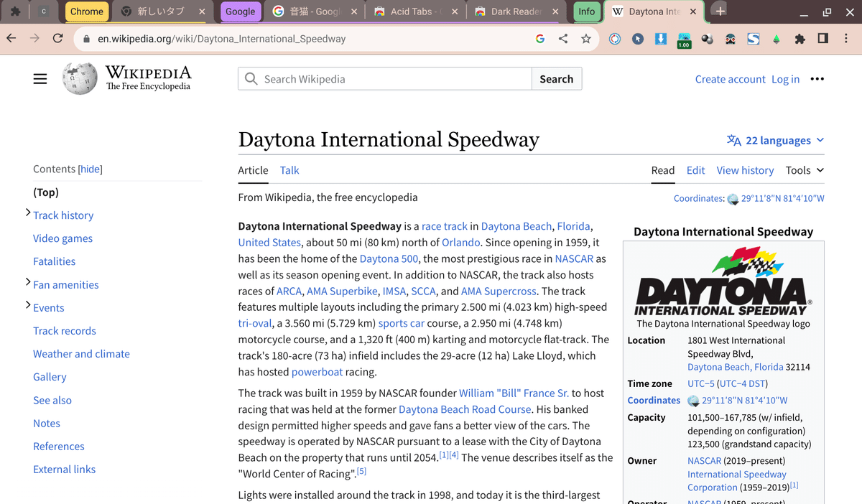Viewport: 862px width, 504px height.
Task: Click the padlock site info icon
Action: coord(86,39)
